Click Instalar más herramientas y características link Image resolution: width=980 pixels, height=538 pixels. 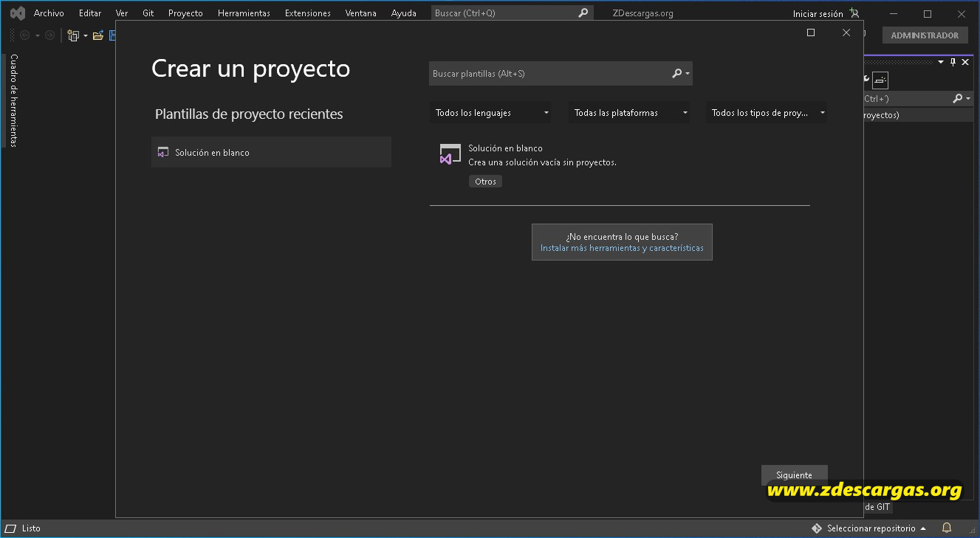[622, 249]
